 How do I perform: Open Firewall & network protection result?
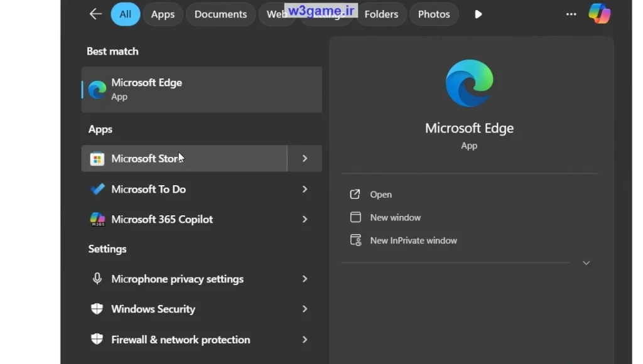click(x=184, y=340)
